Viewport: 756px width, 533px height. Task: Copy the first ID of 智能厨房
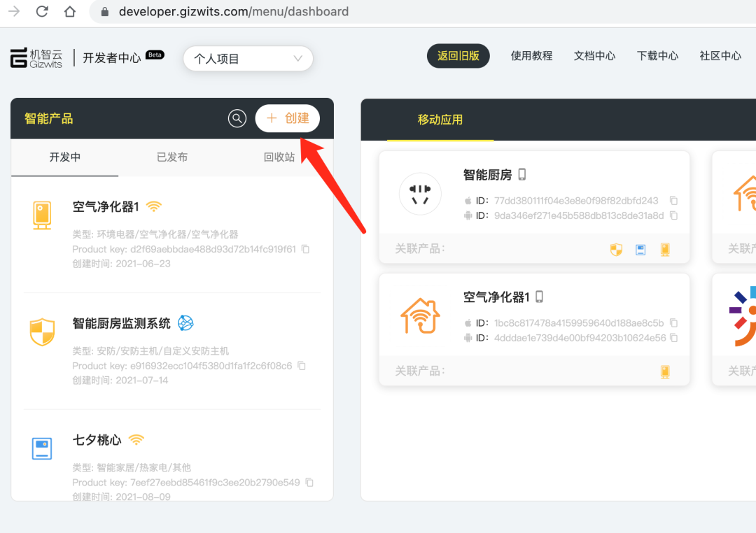tap(673, 200)
